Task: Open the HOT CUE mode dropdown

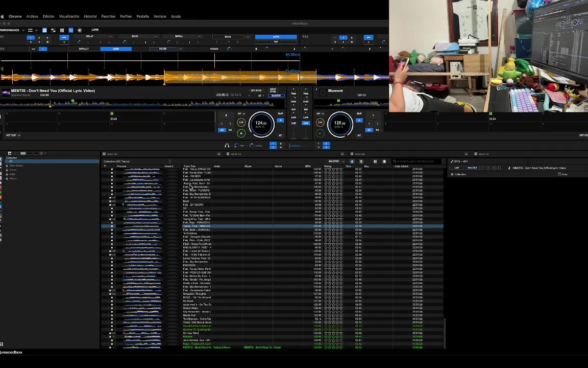Action: (13, 135)
